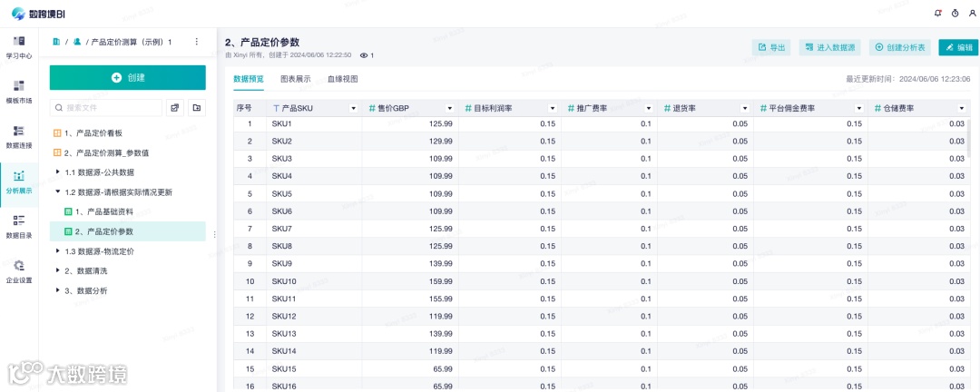
Task: Click the dashboard icon of 产品定价看板
Action: pos(57,133)
